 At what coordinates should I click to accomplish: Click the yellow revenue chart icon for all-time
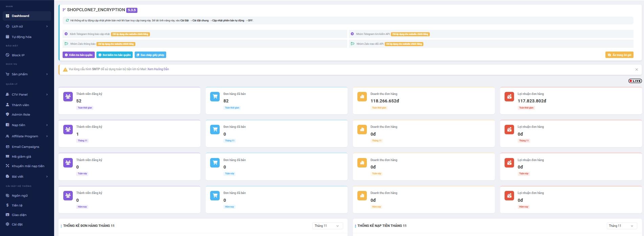click(x=362, y=97)
